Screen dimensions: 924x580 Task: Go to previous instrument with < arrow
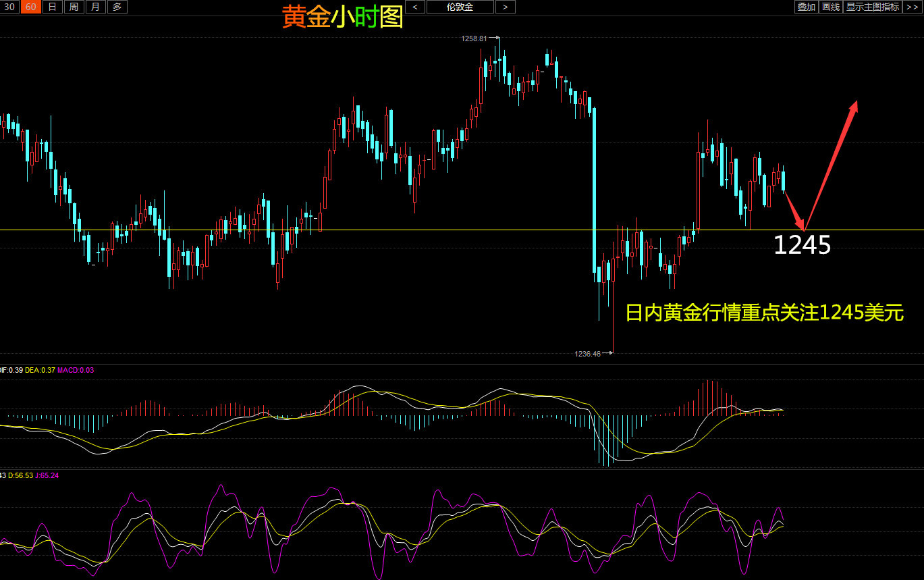[x=415, y=7]
